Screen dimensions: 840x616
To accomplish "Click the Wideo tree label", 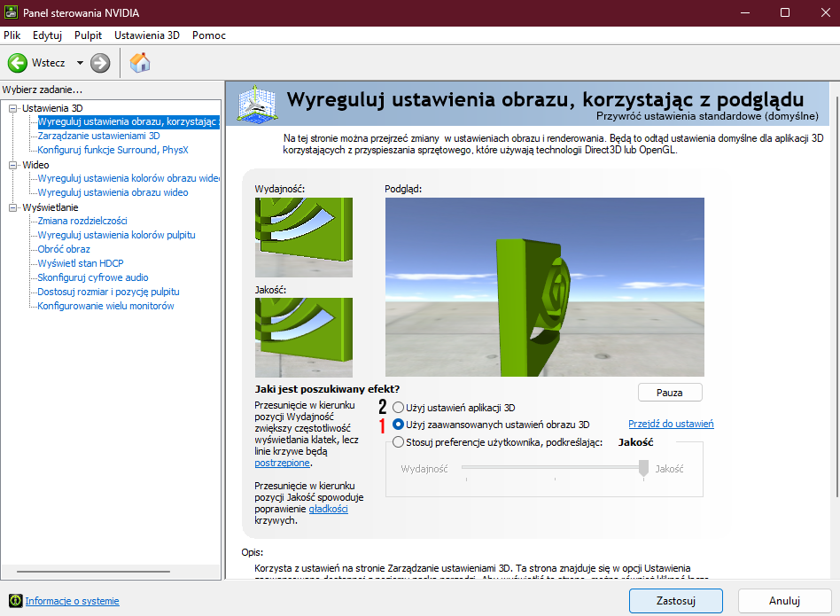I will tap(36, 165).
